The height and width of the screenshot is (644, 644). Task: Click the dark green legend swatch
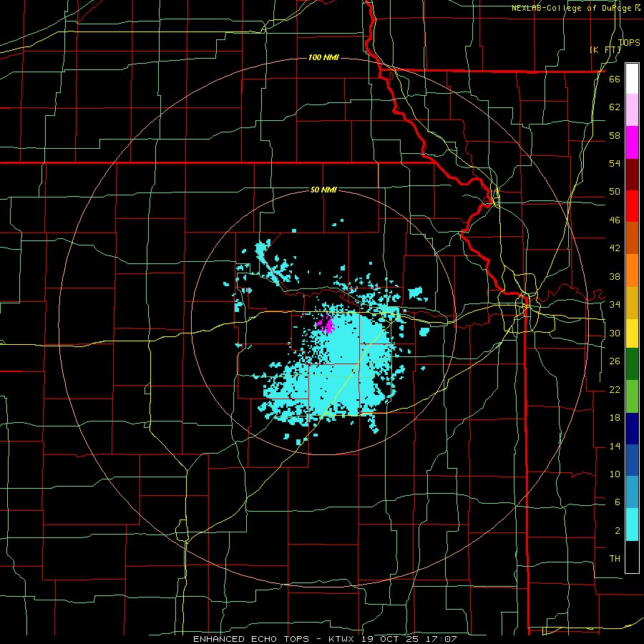coord(632,364)
